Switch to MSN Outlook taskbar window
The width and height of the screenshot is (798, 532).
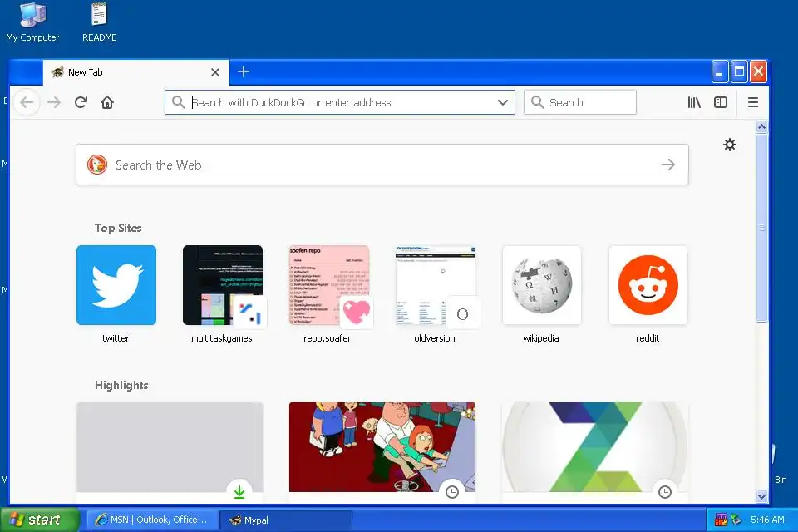153,520
